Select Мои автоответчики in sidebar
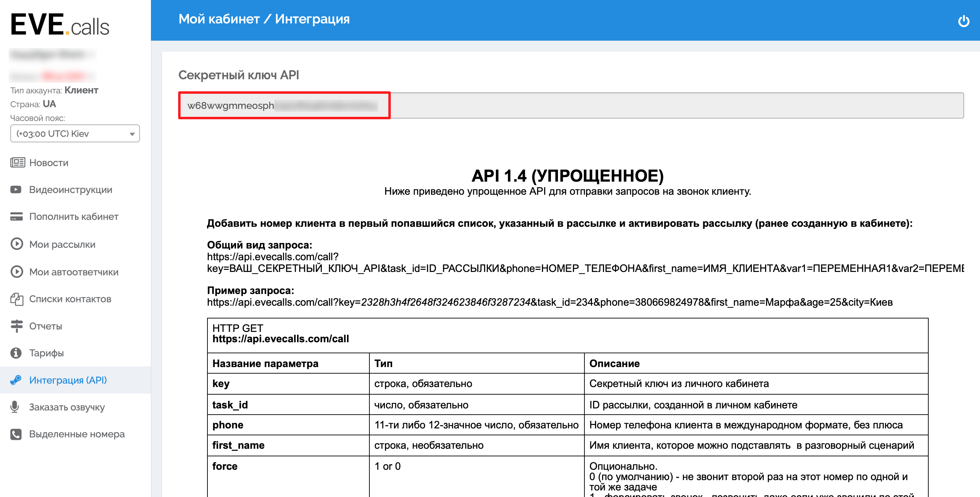This screenshot has height=497, width=980. click(74, 272)
